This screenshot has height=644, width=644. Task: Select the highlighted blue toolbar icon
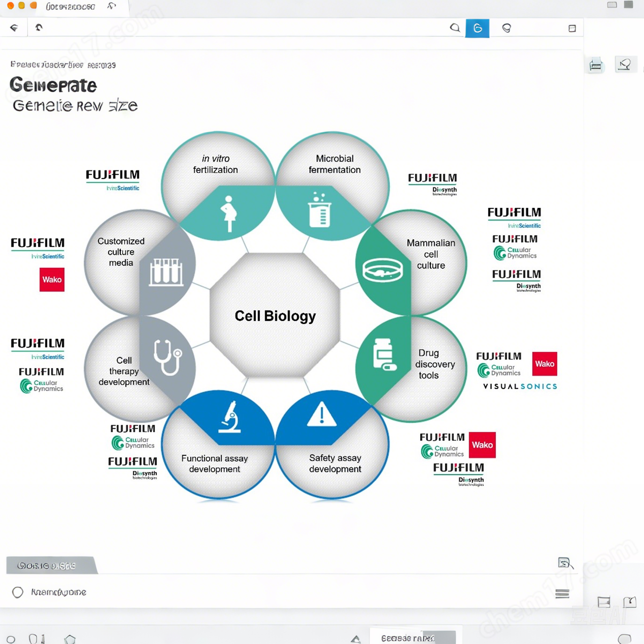[477, 28]
